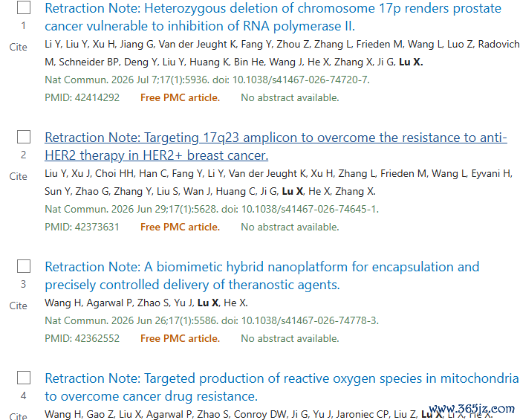Image resolution: width=520 pixels, height=420 pixels.
Task: Check the box for result 1
Action: pyautogui.click(x=24, y=7)
